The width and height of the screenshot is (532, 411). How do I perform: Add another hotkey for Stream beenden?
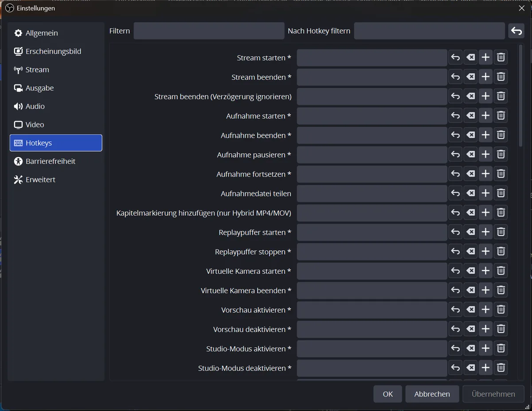point(485,77)
